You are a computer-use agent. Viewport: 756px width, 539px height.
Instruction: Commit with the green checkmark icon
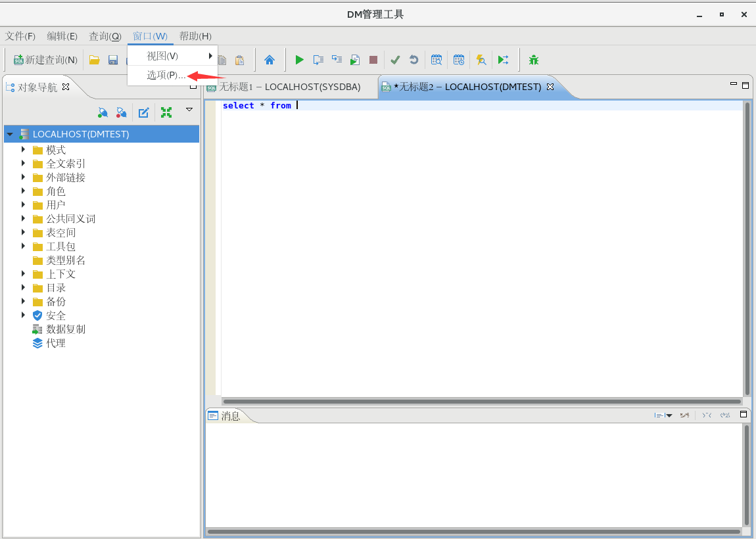395,60
